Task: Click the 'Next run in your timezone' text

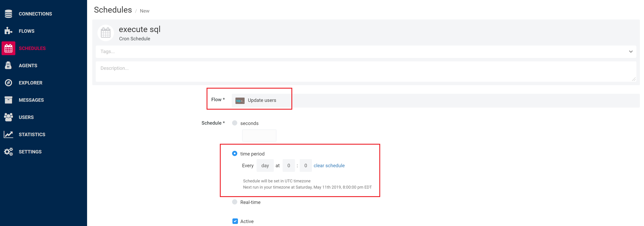Action: pos(307,187)
